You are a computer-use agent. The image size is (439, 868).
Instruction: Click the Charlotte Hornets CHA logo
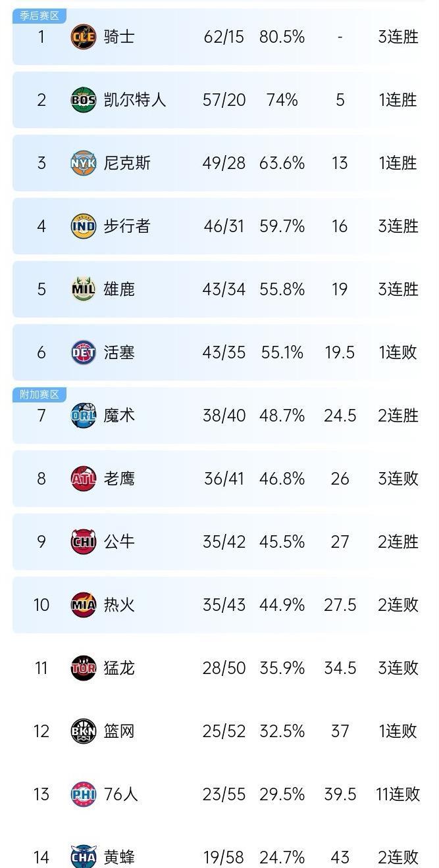pos(84,857)
